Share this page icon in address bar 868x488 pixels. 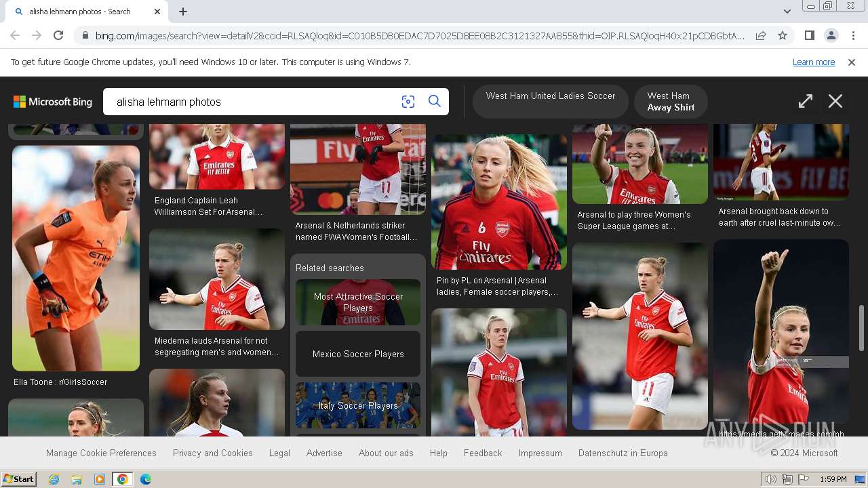[x=761, y=35]
